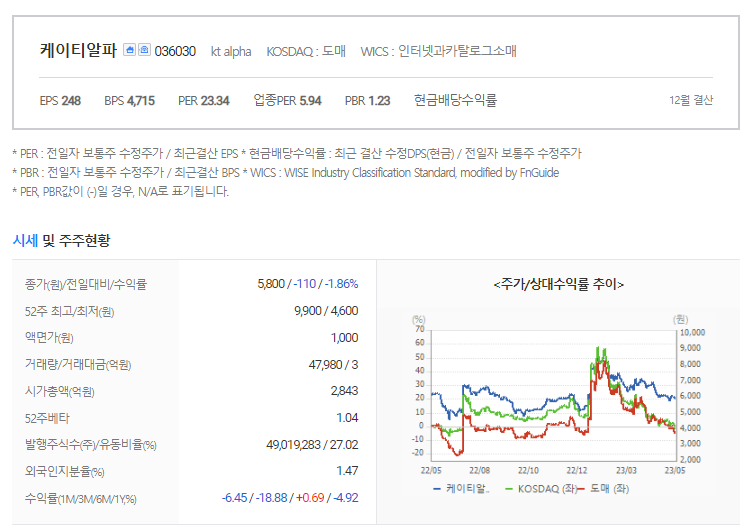The image size is (749, 530).
Task: Click the blue 케이티알.. legend entry
Action: 461,488
